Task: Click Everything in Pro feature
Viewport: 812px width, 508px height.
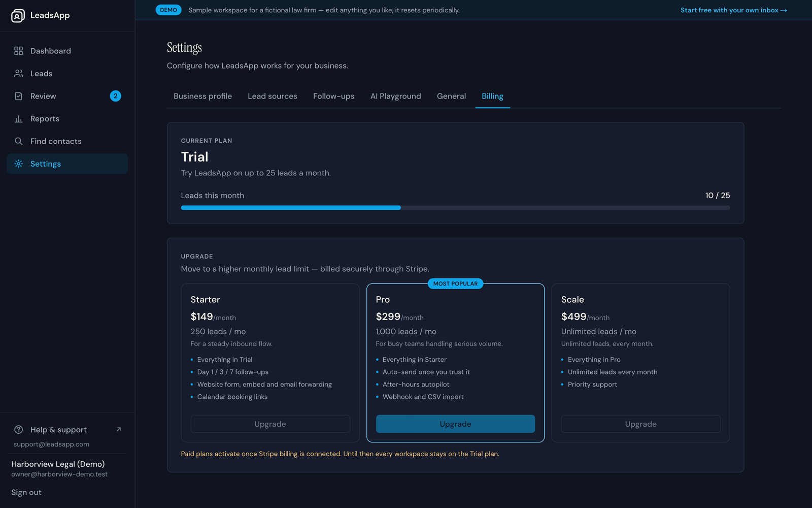Action: (x=594, y=360)
